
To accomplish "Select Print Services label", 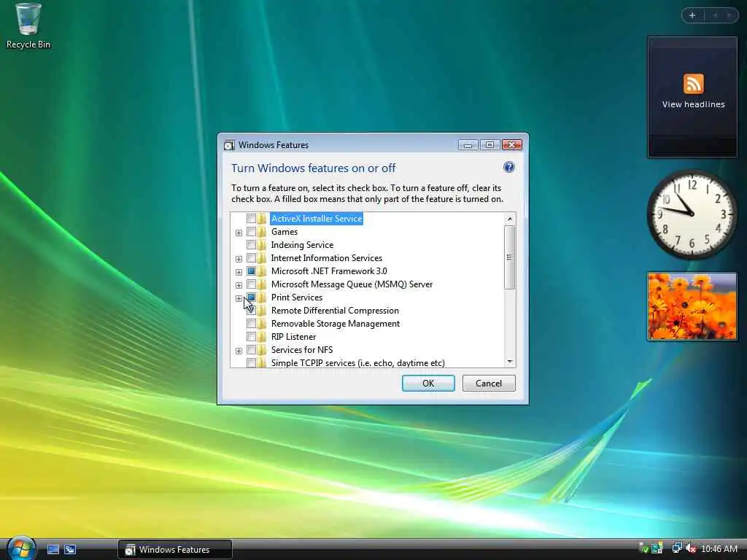I will (296, 297).
